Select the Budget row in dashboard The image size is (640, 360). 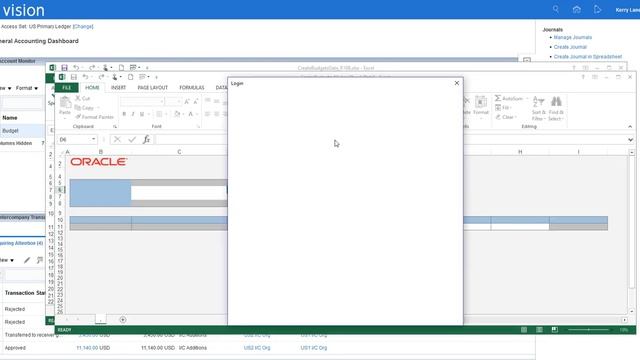pyautogui.click(x=22, y=131)
